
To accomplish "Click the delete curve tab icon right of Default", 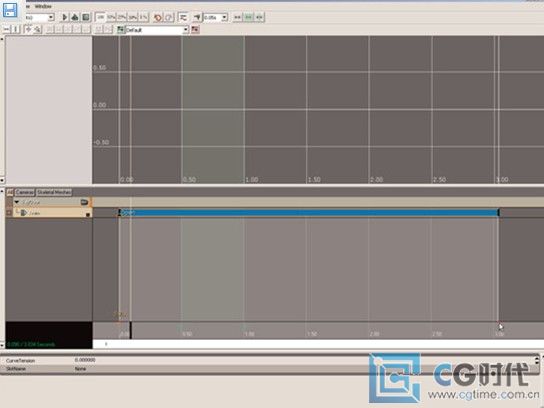I will 195,29.
